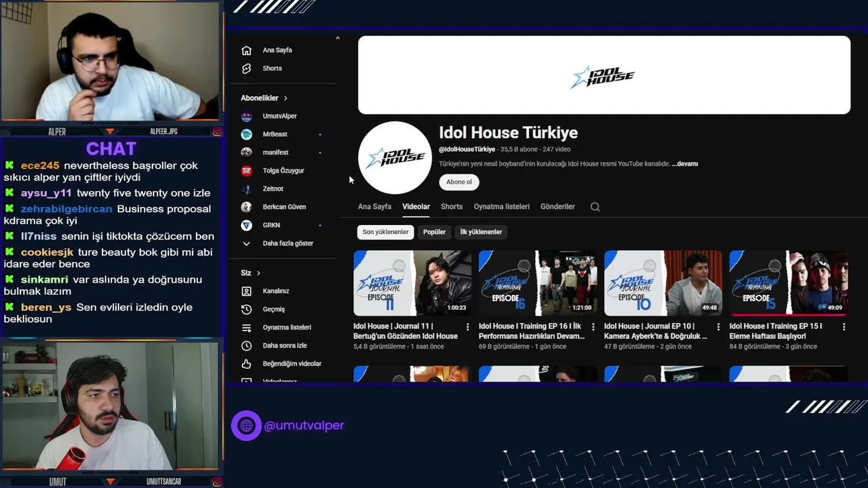Click chat username ll7niss

(39, 237)
